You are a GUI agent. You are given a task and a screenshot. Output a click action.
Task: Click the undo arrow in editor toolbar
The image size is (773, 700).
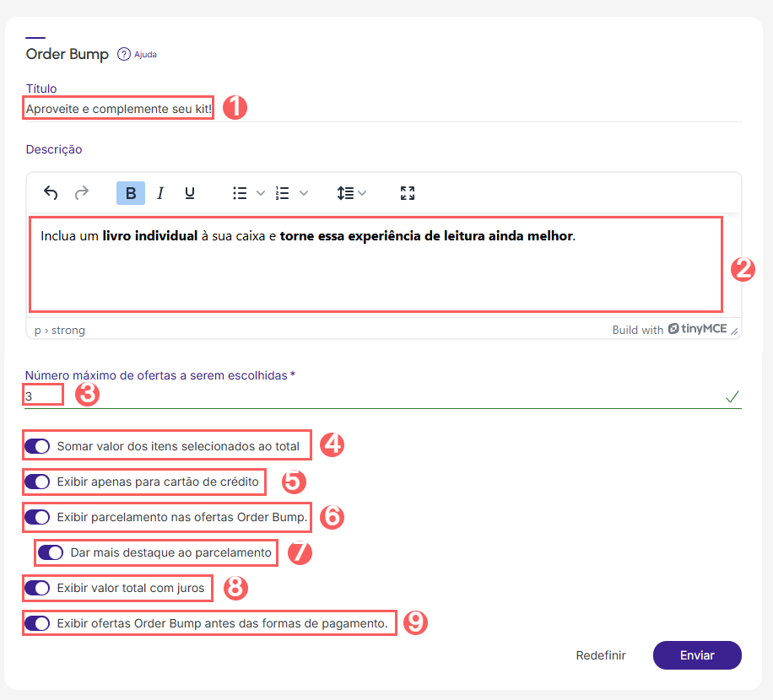pyautogui.click(x=51, y=193)
